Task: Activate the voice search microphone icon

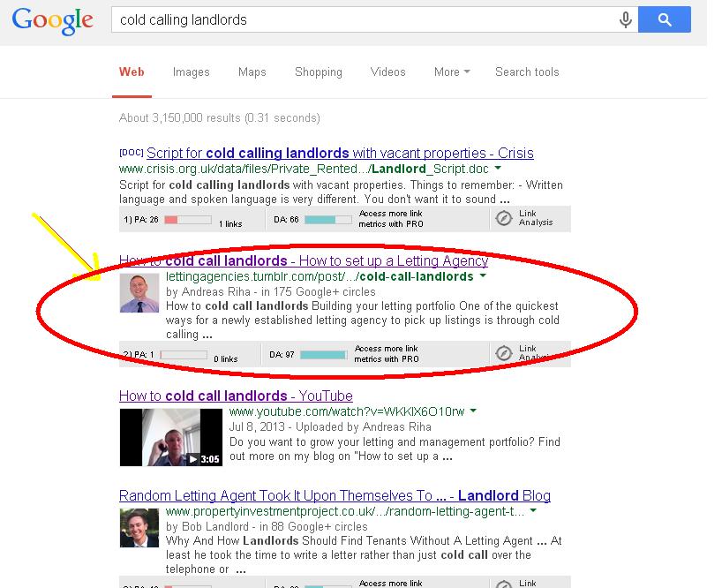Action: click(625, 19)
